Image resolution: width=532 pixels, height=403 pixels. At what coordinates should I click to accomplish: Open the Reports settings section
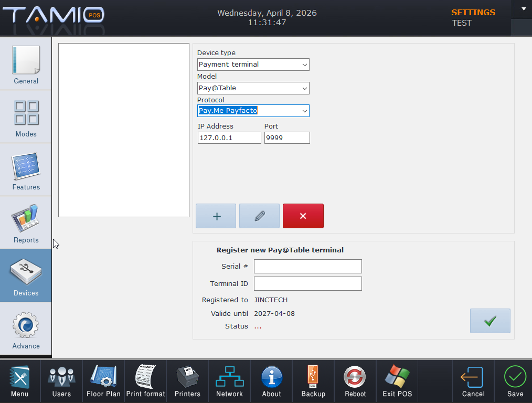click(x=26, y=222)
